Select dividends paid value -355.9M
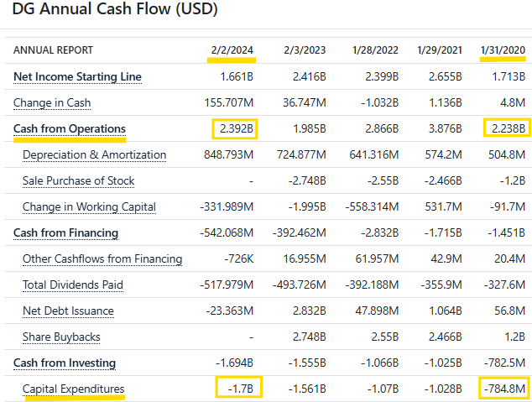 441,285
